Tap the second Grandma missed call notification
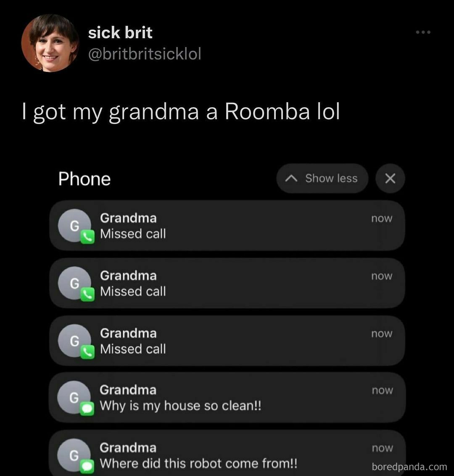Image resolution: width=454 pixels, height=476 pixels. click(227, 283)
